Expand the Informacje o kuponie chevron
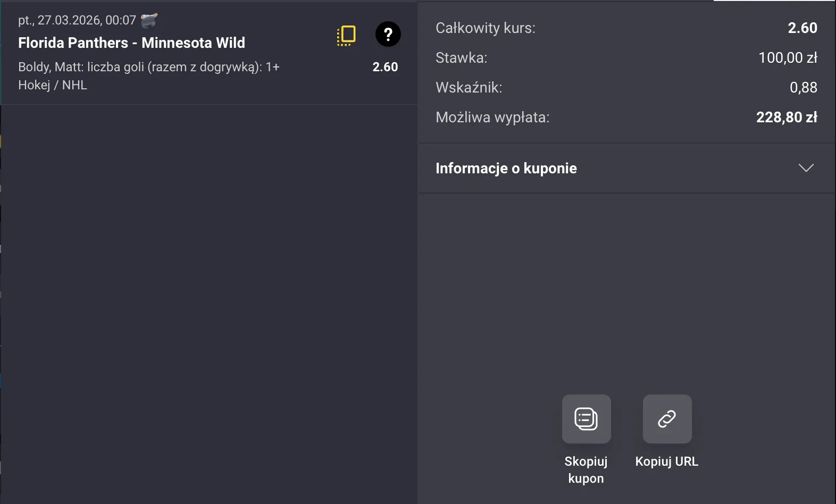Screen dimensions: 836x504 (x=806, y=168)
